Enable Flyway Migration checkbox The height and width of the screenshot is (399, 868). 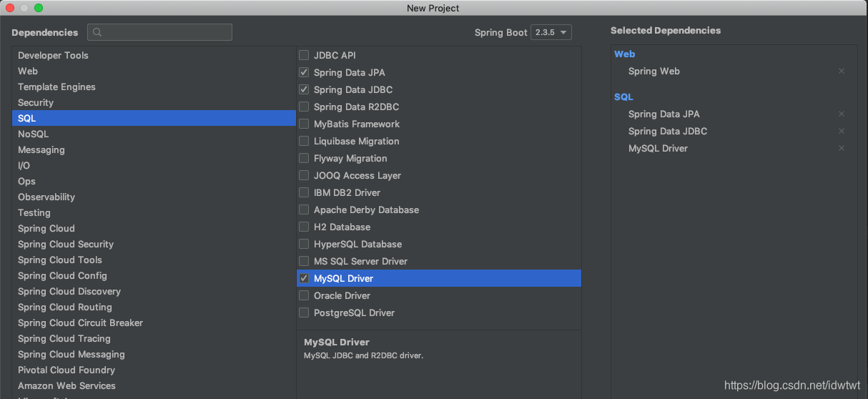pos(304,158)
